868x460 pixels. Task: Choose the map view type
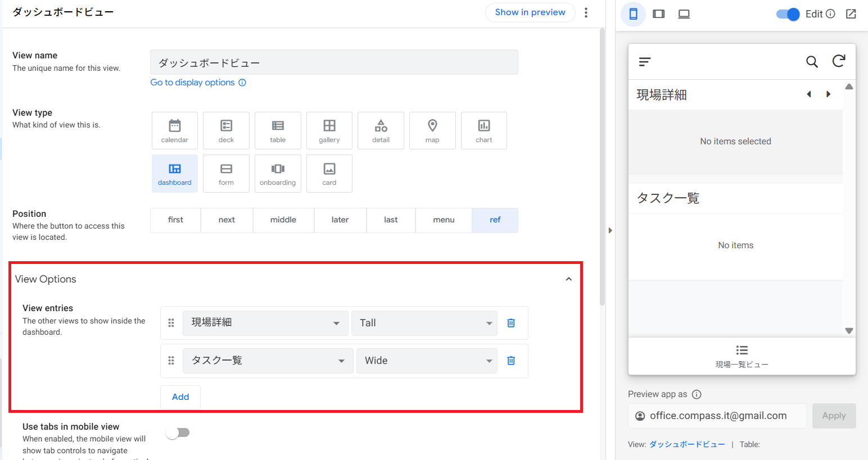[432, 130]
